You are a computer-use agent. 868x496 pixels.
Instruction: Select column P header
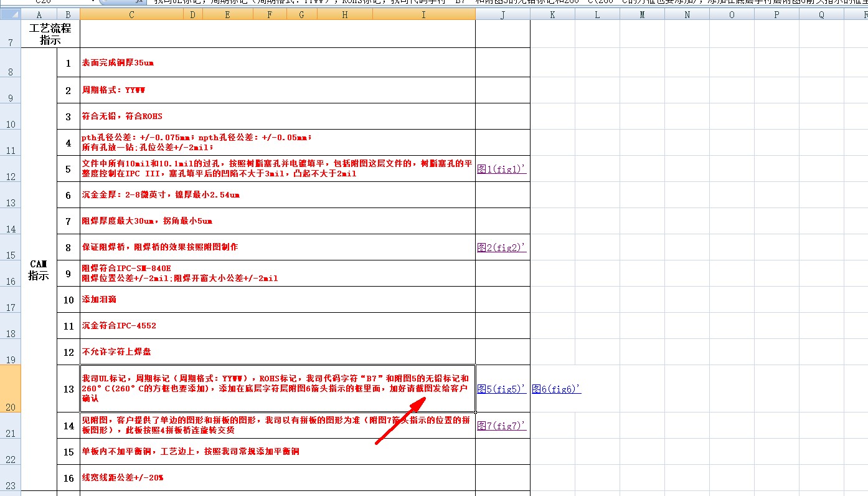tap(777, 15)
